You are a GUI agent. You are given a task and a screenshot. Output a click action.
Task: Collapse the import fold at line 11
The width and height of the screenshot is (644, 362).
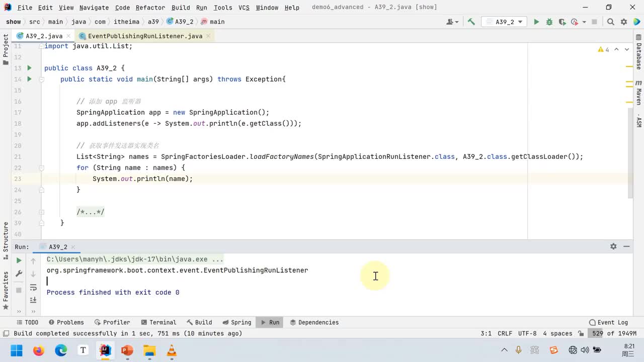pos(42,46)
